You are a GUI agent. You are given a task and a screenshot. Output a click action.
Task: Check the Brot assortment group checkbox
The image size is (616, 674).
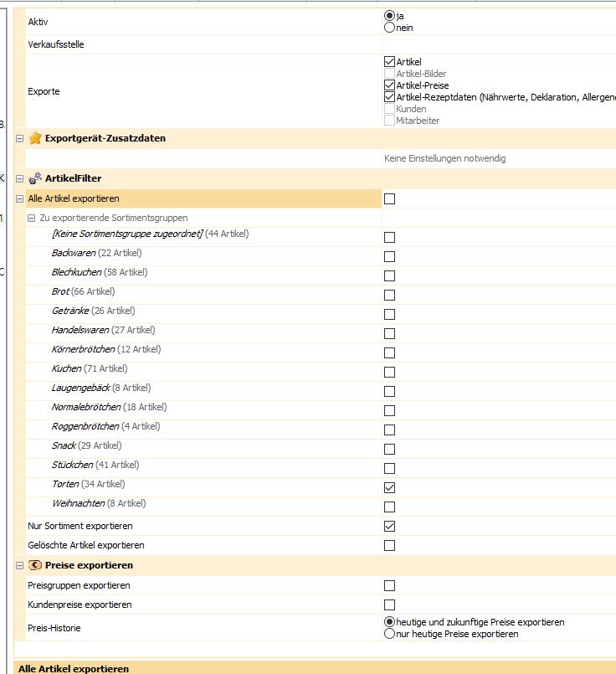coord(389,295)
